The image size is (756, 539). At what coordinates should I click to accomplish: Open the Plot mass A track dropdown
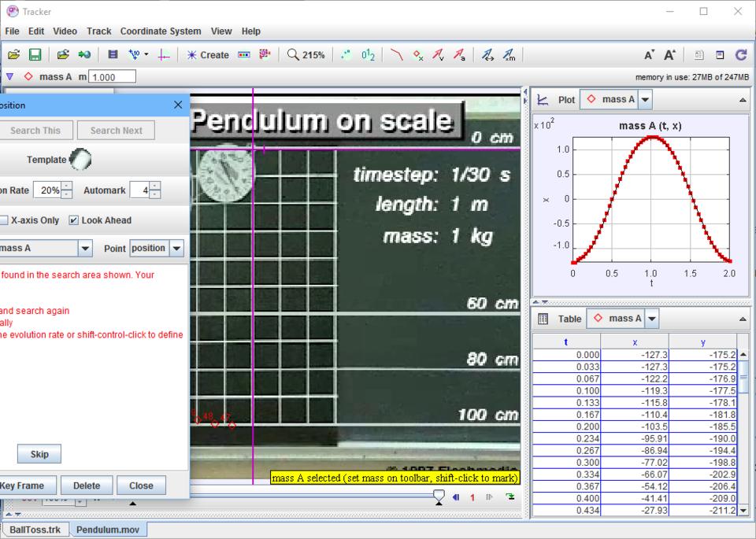[645, 100]
